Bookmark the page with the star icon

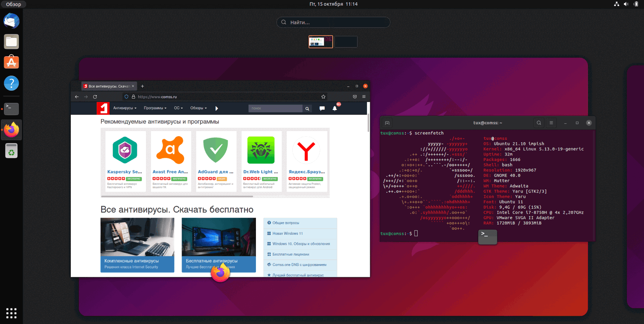(x=323, y=97)
